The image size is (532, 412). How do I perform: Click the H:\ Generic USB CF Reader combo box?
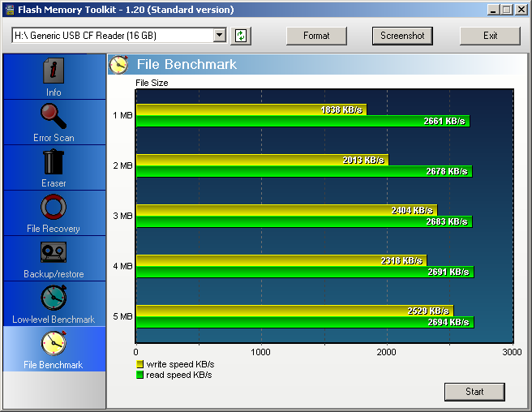coord(112,36)
